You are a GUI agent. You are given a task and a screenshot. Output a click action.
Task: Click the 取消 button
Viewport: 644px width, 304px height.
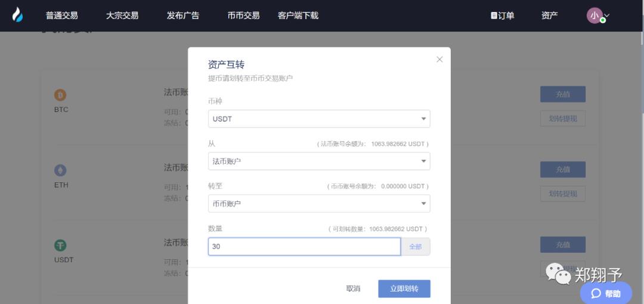353,289
